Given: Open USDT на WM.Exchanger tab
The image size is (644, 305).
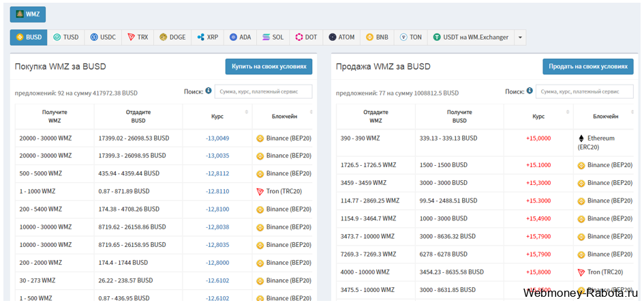Looking at the screenshot, I should click(471, 37).
